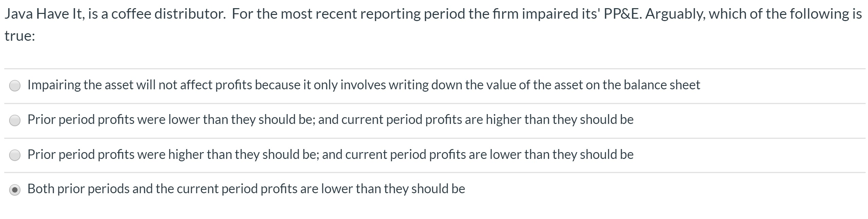
Task: Select the 'Impairing the asset will not affect profits' radio button
Action: point(15,86)
